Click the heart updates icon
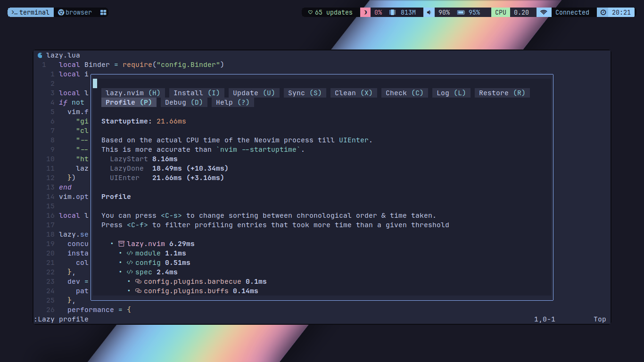The width and height of the screenshot is (644, 362). tap(310, 12)
